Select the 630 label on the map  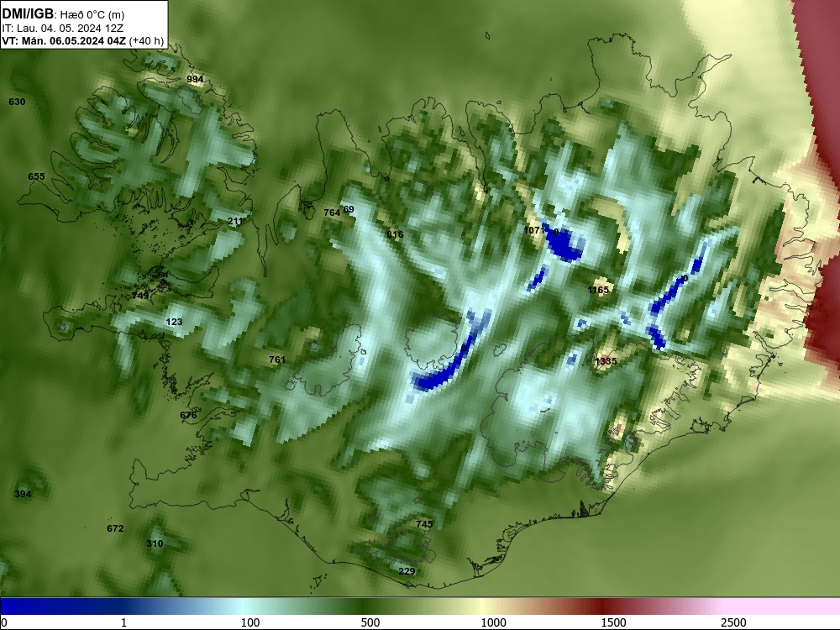point(17,102)
